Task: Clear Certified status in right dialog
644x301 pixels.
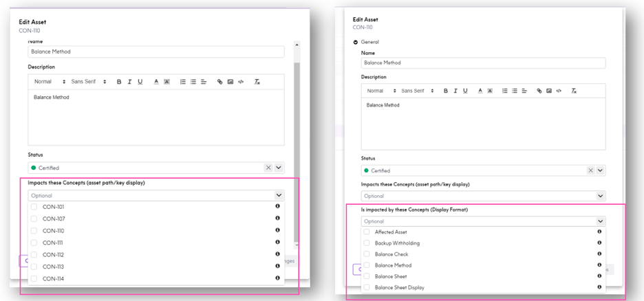Action: (590, 170)
